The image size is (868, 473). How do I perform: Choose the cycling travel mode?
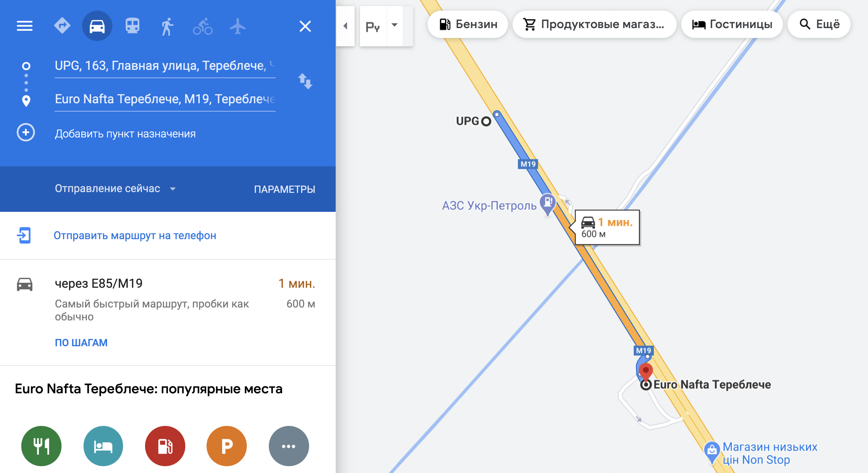tap(202, 26)
